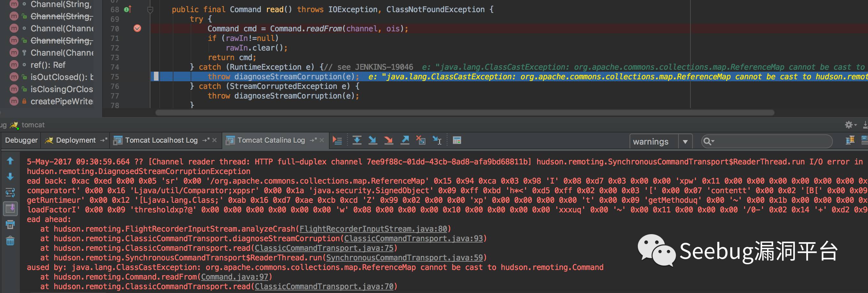868x293 pixels.
Task: Select isClosingOrClosed method in structure list
Action: [62, 89]
